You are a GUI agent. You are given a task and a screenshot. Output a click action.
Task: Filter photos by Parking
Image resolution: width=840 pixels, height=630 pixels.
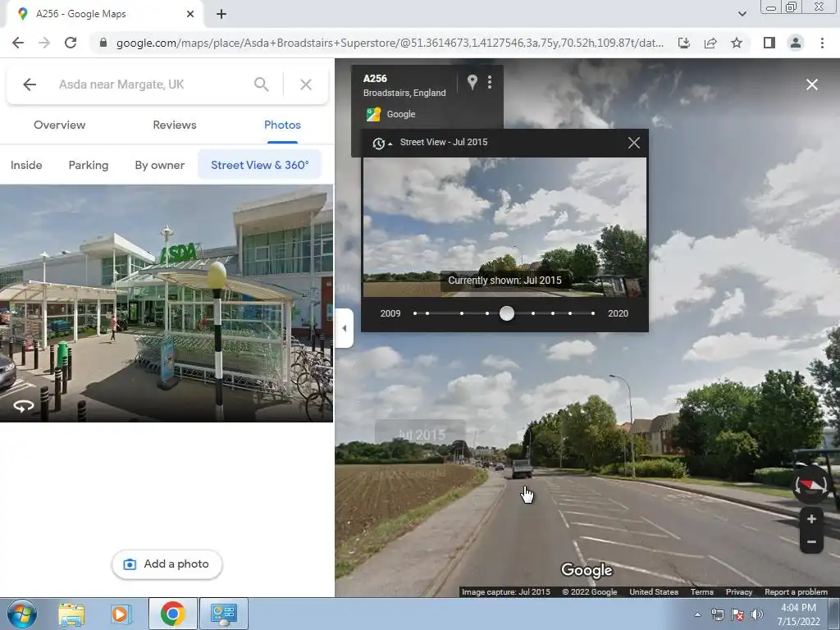click(x=89, y=165)
